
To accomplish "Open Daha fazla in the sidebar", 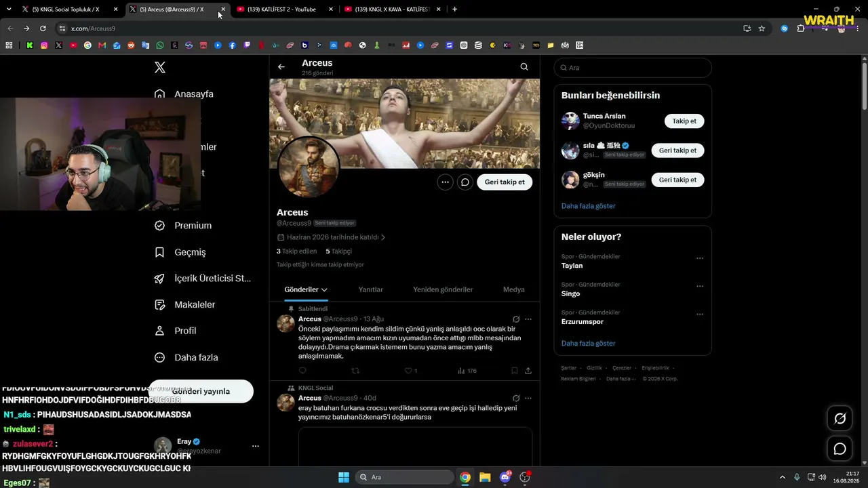I will point(186,357).
